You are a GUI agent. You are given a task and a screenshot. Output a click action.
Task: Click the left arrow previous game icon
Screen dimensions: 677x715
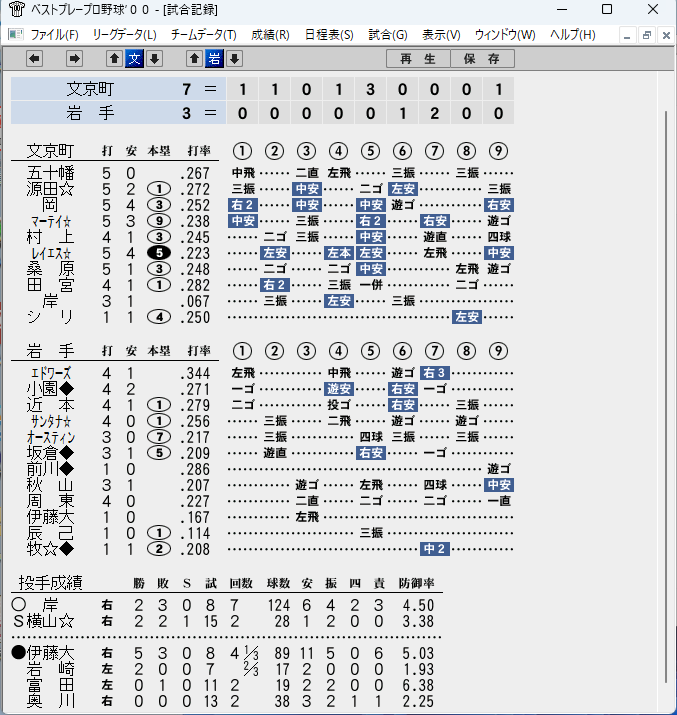(x=35, y=58)
